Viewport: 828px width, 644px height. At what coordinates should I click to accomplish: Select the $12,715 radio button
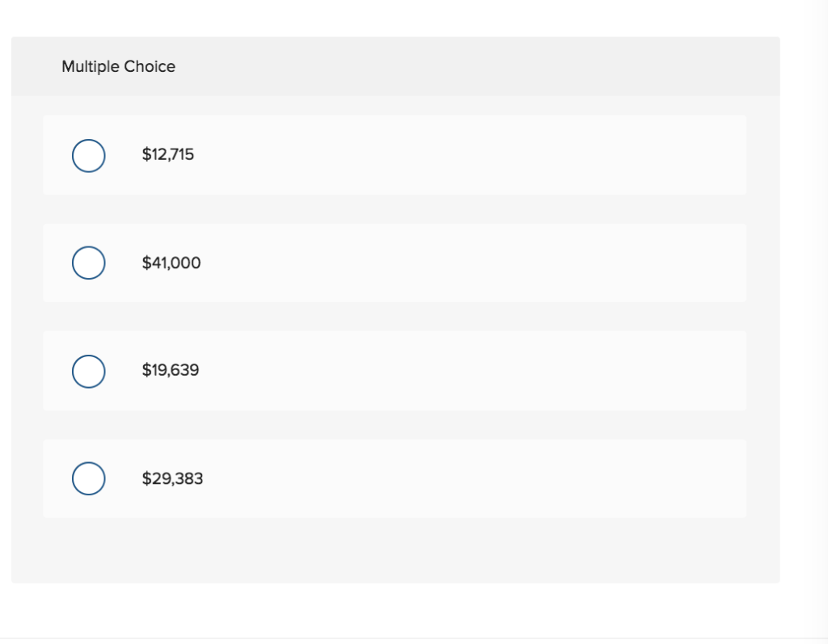[x=88, y=155]
